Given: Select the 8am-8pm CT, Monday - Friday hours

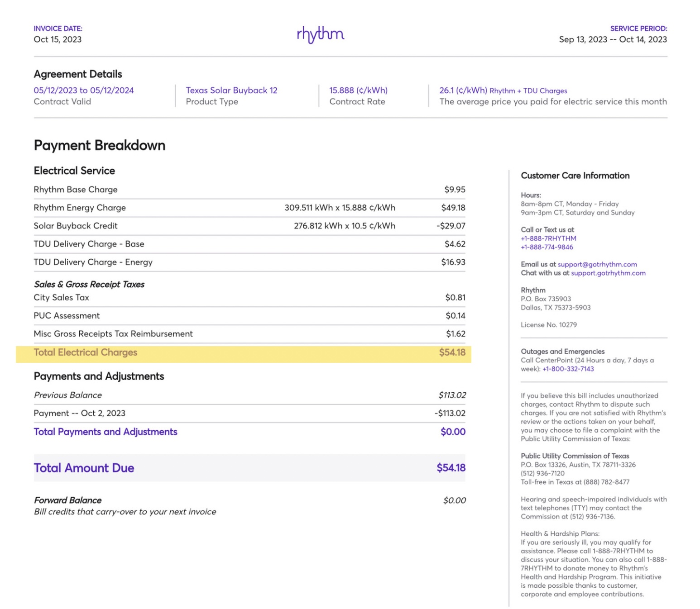Looking at the screenshot, I should 570,204.
